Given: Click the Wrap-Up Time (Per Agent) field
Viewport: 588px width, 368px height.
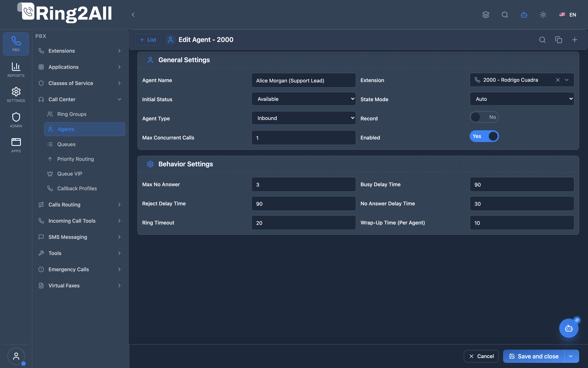Looking at the screenshot, I should coord(522,223).
